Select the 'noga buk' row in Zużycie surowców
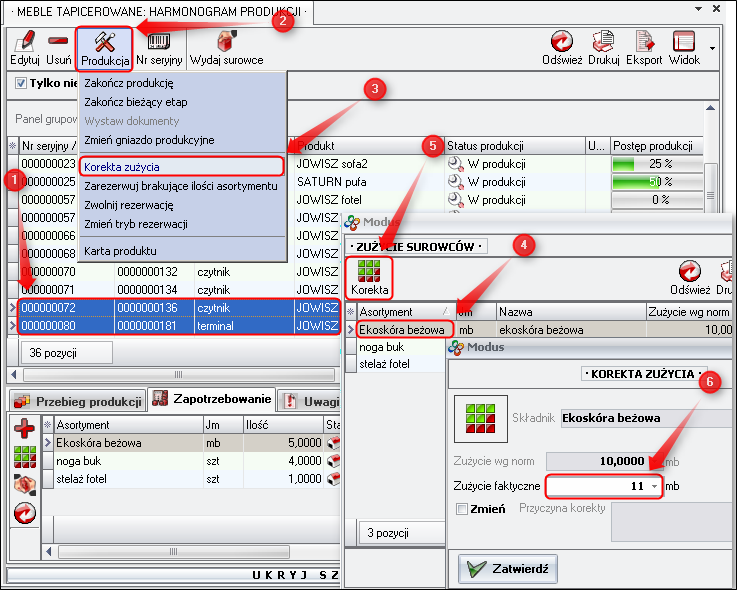The image size is (737, 590). pyautogui.click(x=381, y=346)
